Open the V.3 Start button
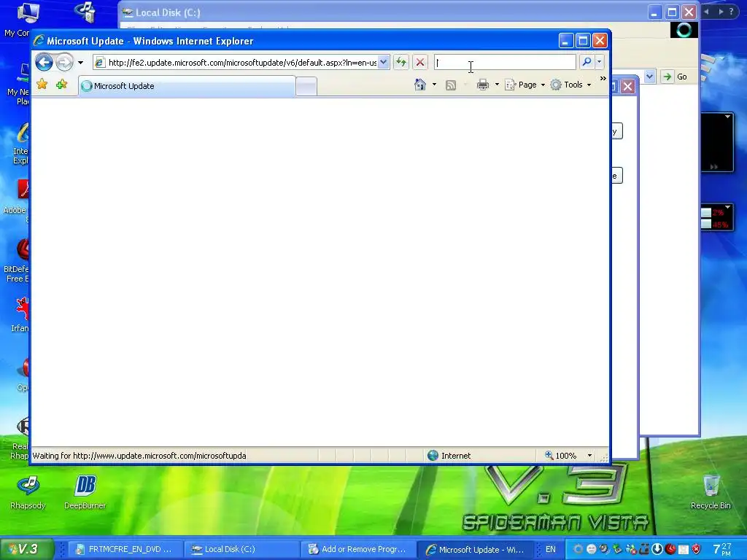Viewport: 747px width, 560px height. [27, 549]
